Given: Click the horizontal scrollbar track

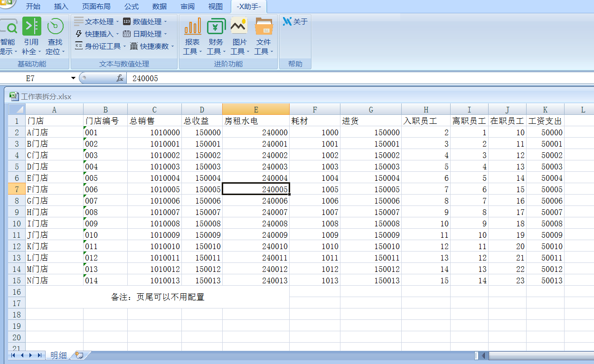Looking at the screenshot, I should [x=541, y=355].
